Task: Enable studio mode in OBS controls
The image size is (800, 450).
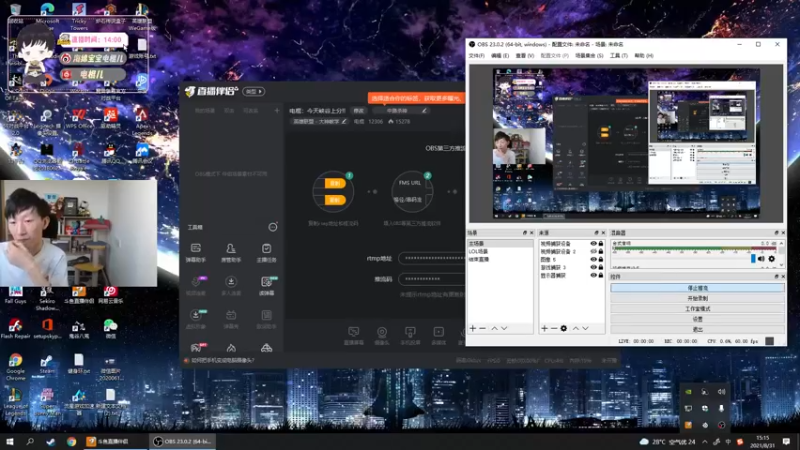Action: click(x=697, y=309)
